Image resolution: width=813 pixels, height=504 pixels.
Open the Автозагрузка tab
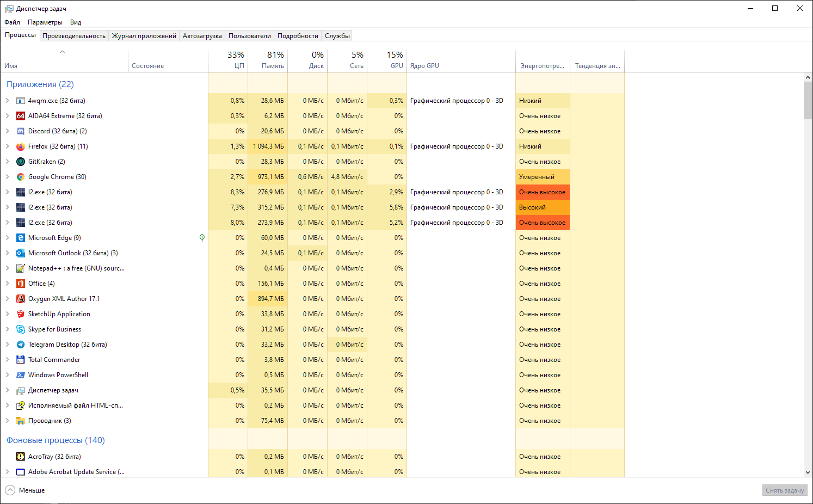point(202,36)
